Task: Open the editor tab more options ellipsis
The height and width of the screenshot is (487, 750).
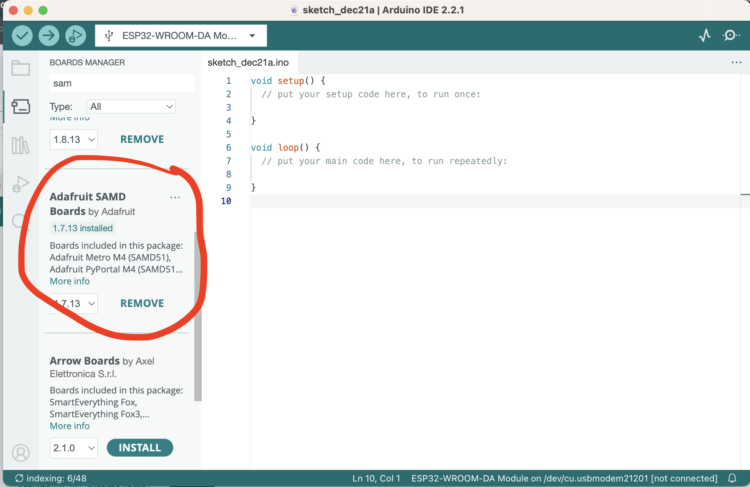Action: 736,63
